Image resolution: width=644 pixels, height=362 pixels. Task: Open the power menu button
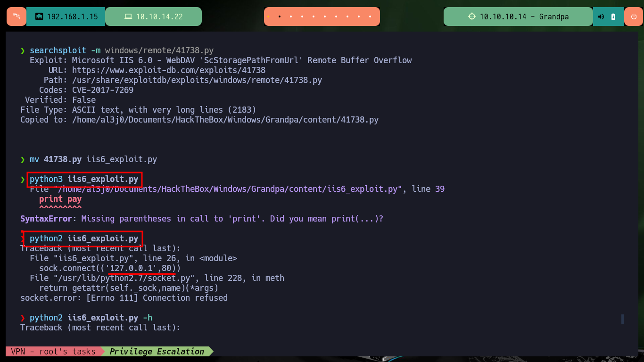click(x=634, y=16)
